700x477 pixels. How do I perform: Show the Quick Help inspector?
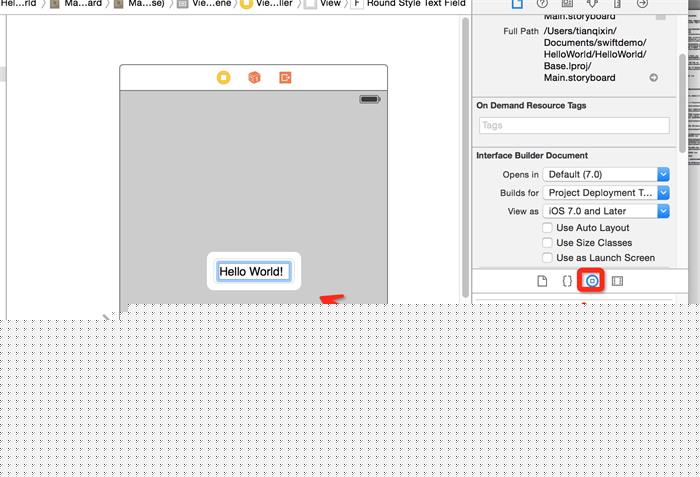tap(542, 4)
